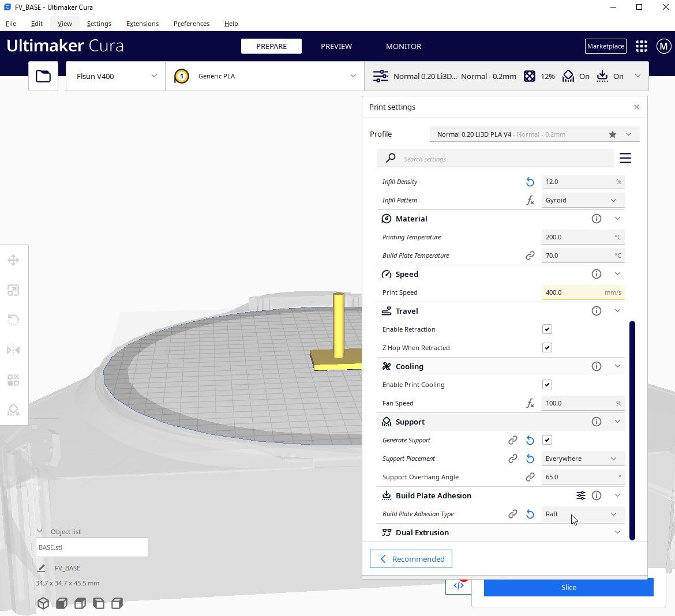This screenshot has height=616, width=675.
Task: Click the Material section info icon
Action: [x=596, y=219]
